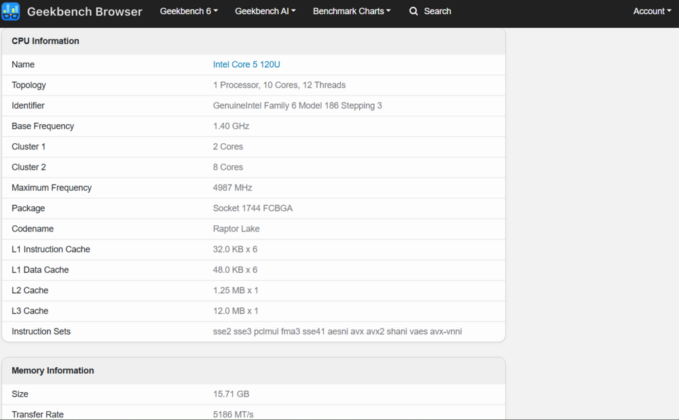Click the L2 Cache value '1.25 MB x 1'
Screen dimensions: 679x420
click(236, 291)
